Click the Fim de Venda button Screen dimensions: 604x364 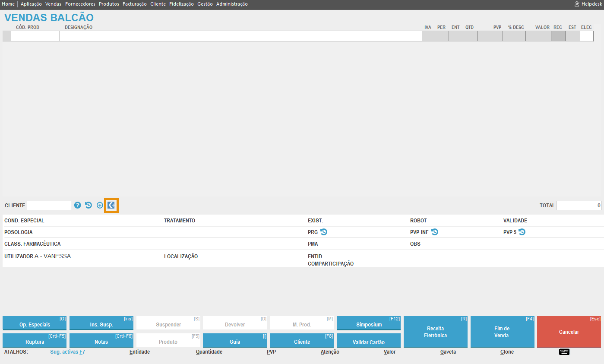(502, 332)
